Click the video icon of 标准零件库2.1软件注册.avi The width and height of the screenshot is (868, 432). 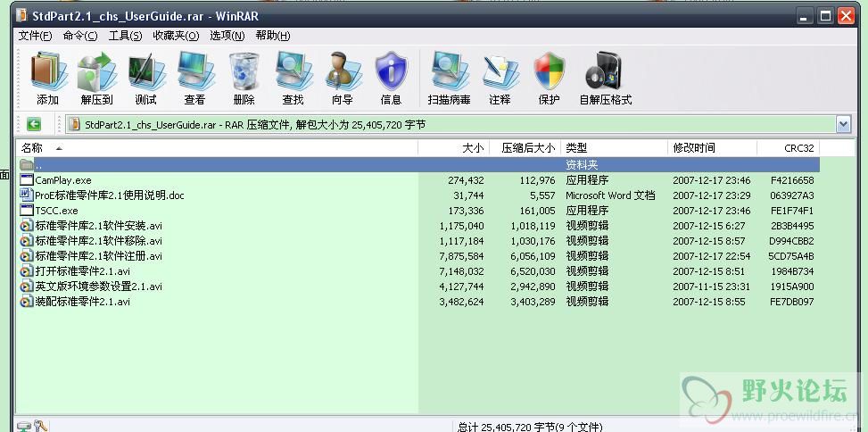(27, 256)
